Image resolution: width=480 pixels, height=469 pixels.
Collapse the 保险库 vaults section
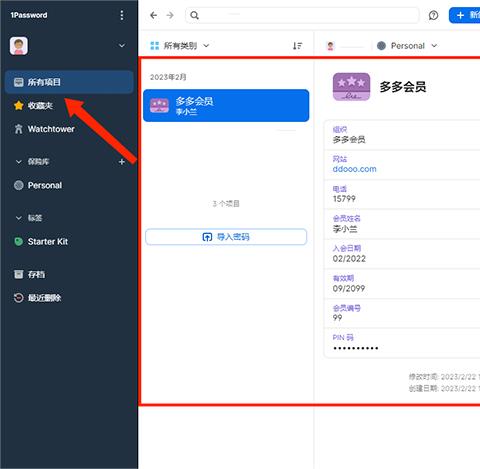point(19,162)
